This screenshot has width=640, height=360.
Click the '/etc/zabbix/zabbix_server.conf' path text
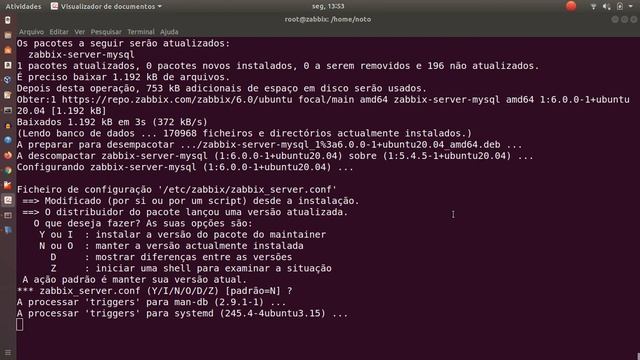pyautogui.click(x=247, y=190)
